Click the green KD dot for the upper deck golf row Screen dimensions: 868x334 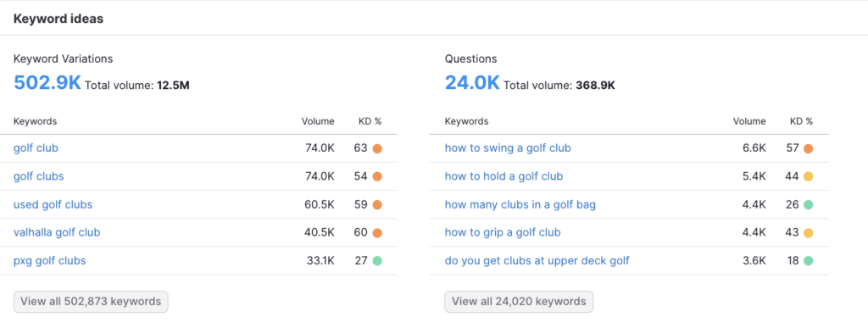click(808, 261)
